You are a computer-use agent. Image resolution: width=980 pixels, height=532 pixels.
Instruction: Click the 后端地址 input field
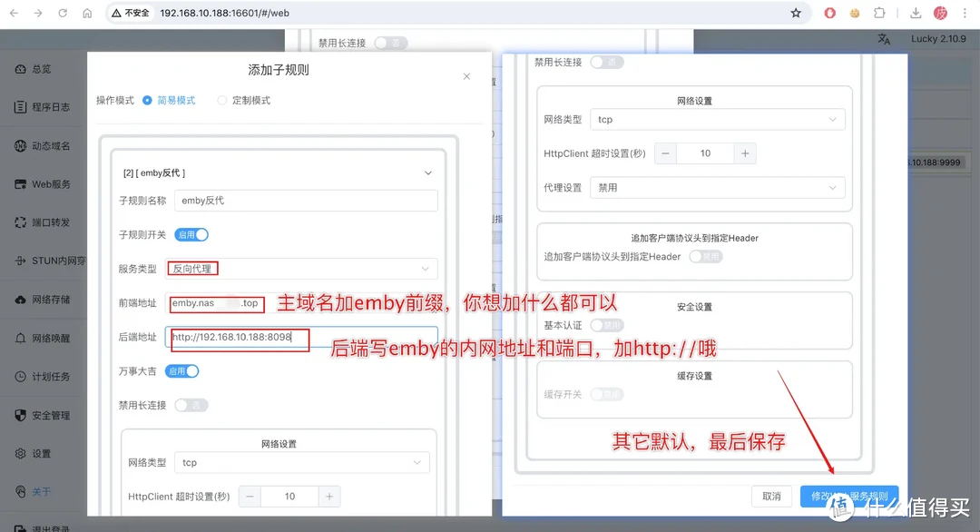pos(301,337)
